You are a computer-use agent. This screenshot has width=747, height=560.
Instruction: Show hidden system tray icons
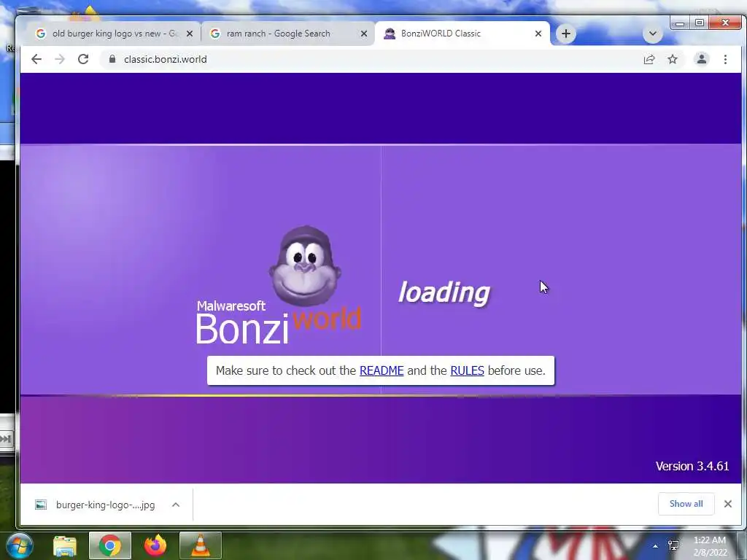655,546
